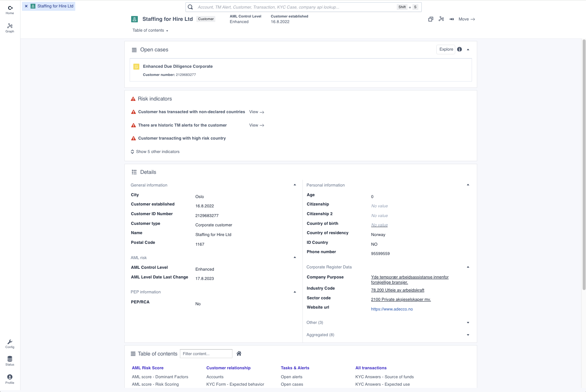The height and width of the screenshot is (392, 586).
Task: Click the Explore button in Open cases
Action: tap(446, 50)
